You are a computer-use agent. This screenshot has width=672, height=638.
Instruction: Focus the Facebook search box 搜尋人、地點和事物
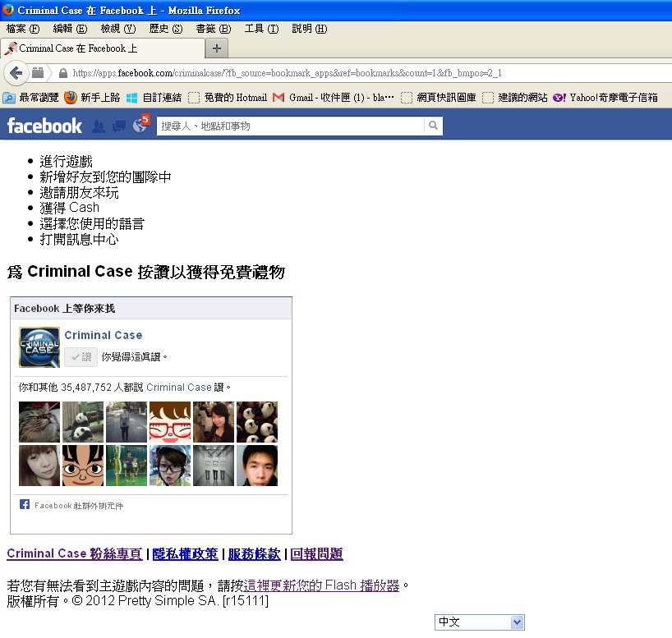[x=291, y=126]
